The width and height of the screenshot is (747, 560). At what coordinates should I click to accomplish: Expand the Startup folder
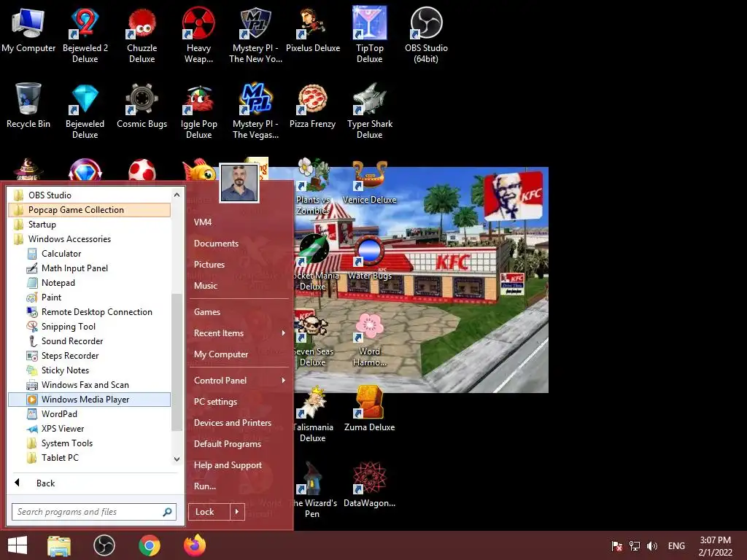tap(89, 225)
